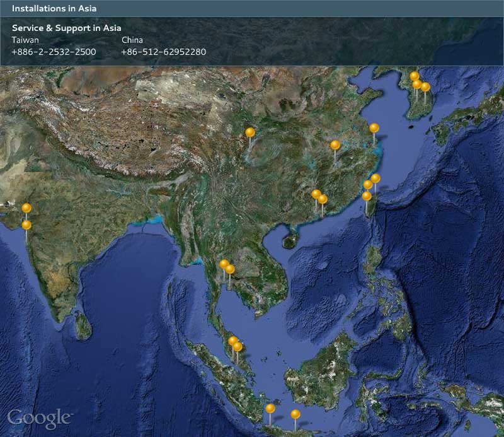Select the lone pin in north-central China

click(x=250, y=132)
